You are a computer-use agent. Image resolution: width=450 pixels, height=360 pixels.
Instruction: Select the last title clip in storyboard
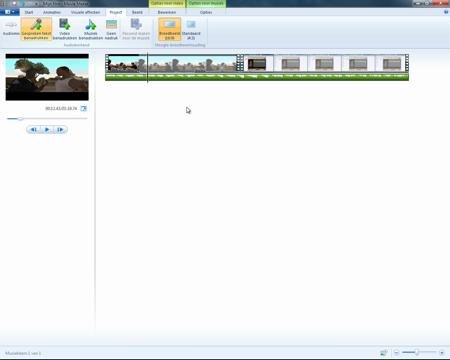pyautogui.click(x=392, y=63)
